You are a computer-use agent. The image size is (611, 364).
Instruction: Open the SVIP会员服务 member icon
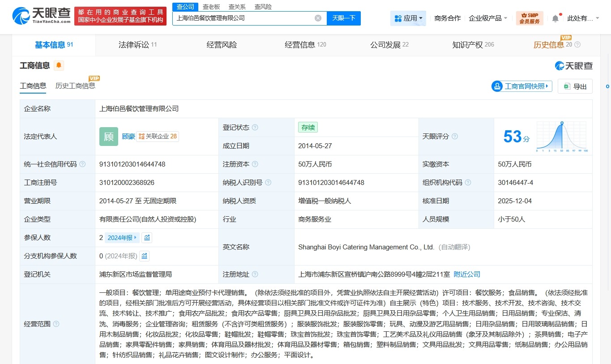529,17
